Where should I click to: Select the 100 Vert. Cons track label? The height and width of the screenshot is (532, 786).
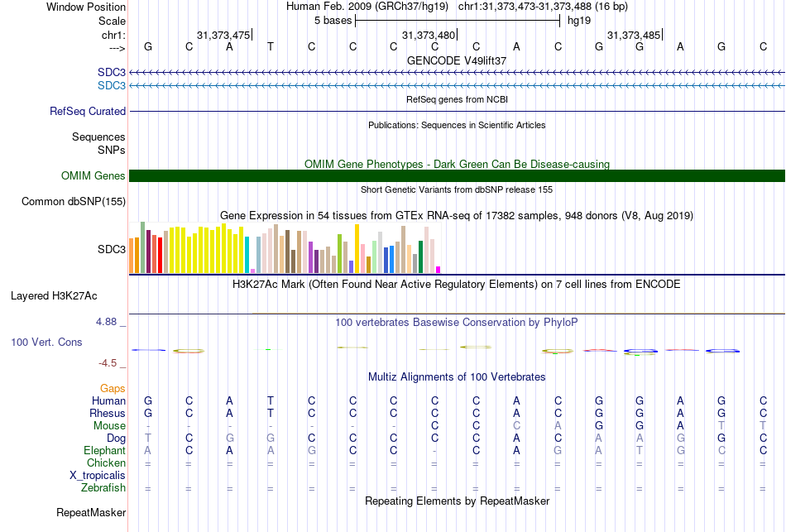[x=46, y=342]
